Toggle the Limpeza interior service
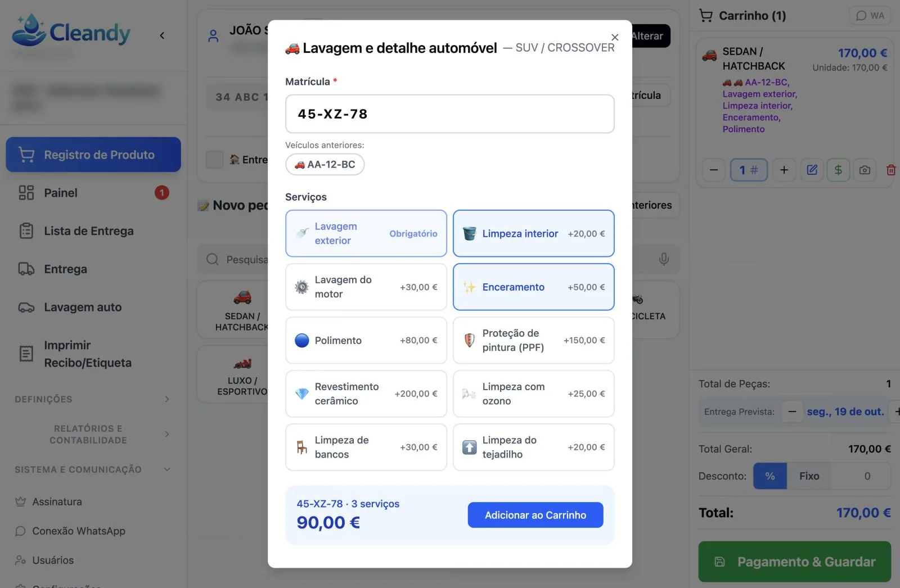900x588 pixels. (x=533, y=233)
